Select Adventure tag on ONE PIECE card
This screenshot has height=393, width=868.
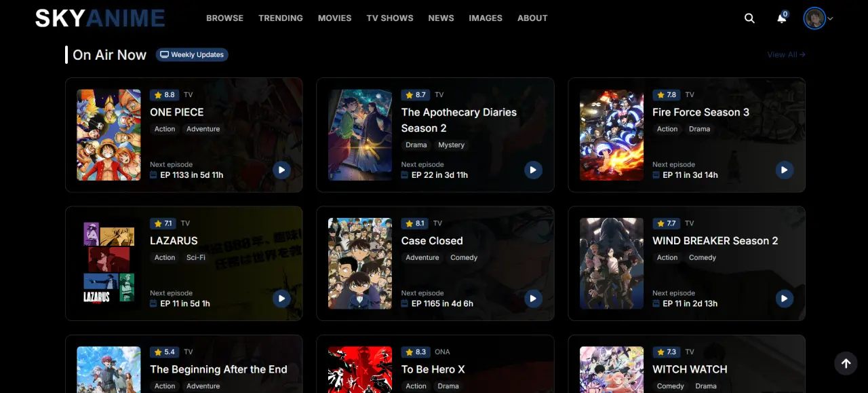click(x=203, y=129)
